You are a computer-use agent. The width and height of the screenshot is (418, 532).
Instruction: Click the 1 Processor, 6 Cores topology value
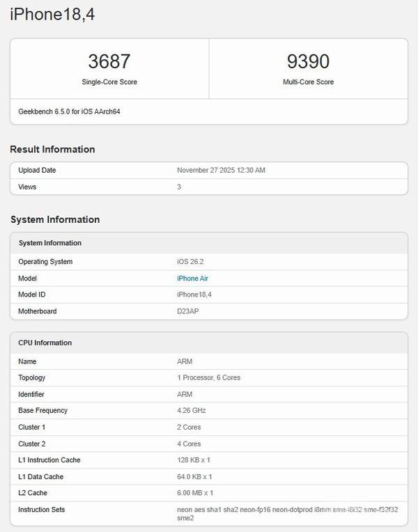coord(209,378)
